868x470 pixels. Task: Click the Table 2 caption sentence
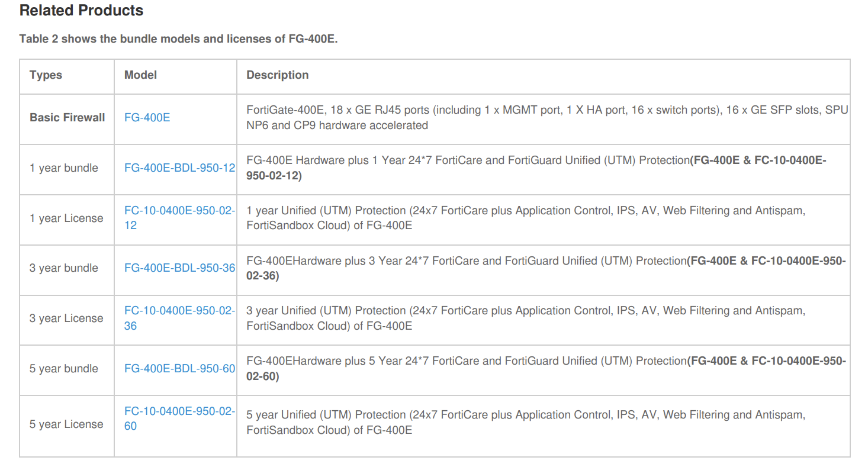(x=178, y=39)
